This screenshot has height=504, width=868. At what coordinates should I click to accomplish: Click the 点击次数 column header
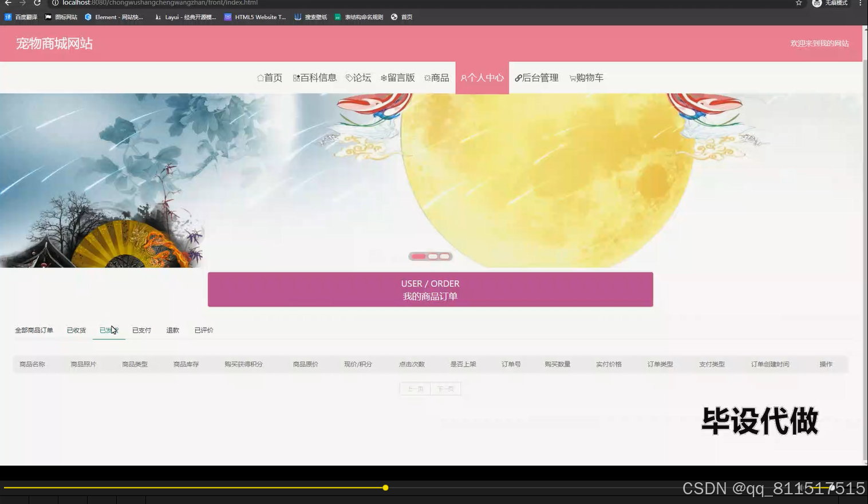tap(412, 364)
